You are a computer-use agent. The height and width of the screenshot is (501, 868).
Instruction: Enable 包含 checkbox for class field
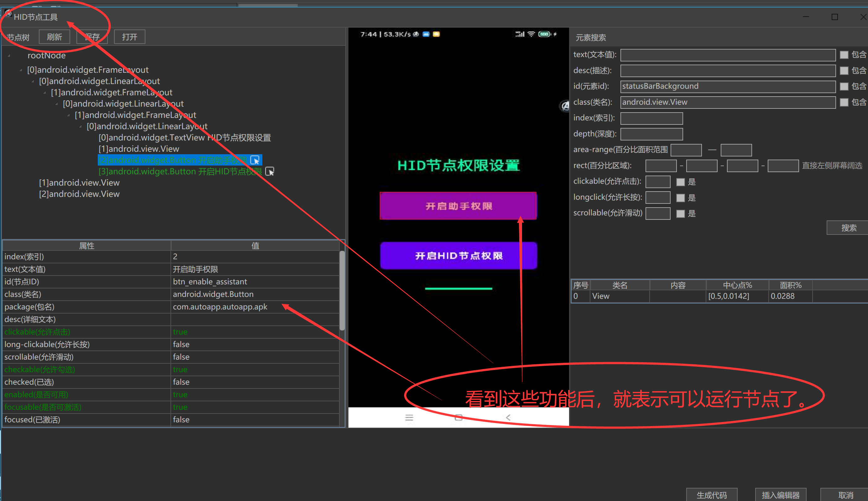coord(844,103)
